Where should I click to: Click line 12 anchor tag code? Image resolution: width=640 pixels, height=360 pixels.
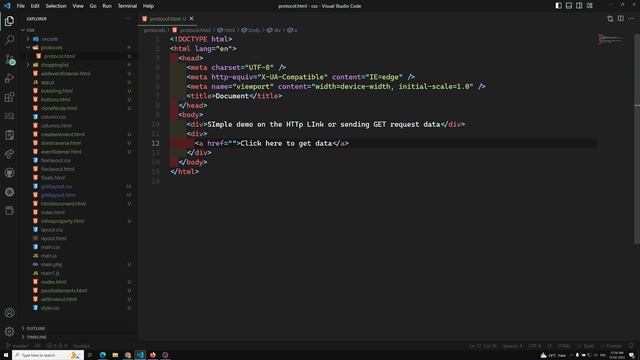click(x=272, y=143)
